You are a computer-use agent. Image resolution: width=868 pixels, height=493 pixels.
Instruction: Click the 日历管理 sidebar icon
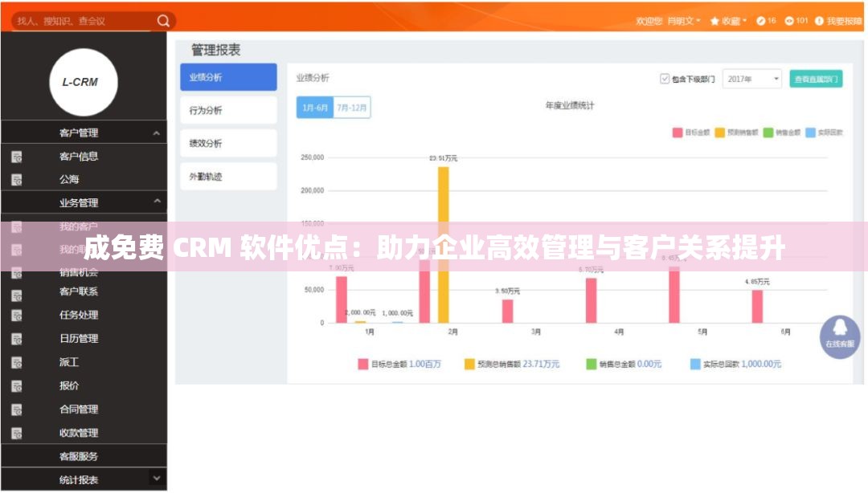(x=18, y=338)
